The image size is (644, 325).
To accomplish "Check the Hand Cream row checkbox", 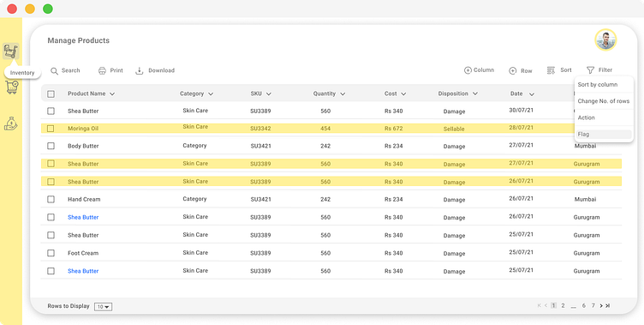I will (51, 199).
